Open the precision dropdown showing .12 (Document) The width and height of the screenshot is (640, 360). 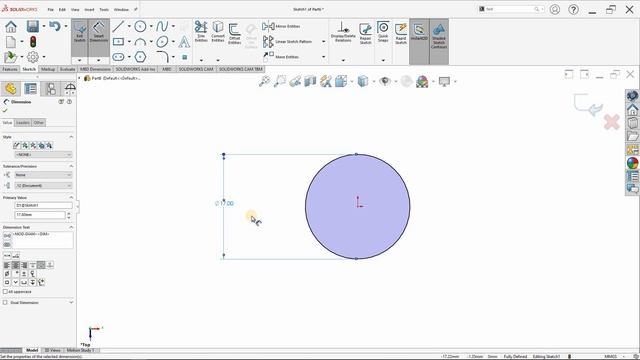(43, 186)
